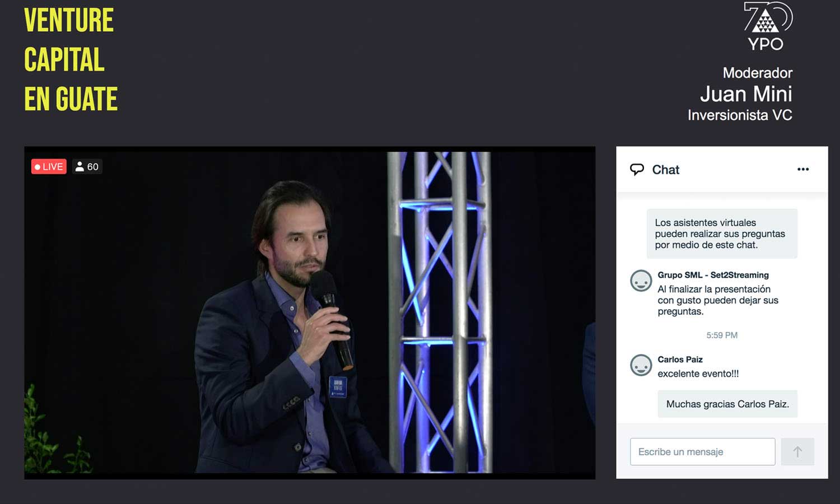Select the Grupo SML - Set2Streaming username
Viewport: 840px width, 504px height.
click(713, 275)
